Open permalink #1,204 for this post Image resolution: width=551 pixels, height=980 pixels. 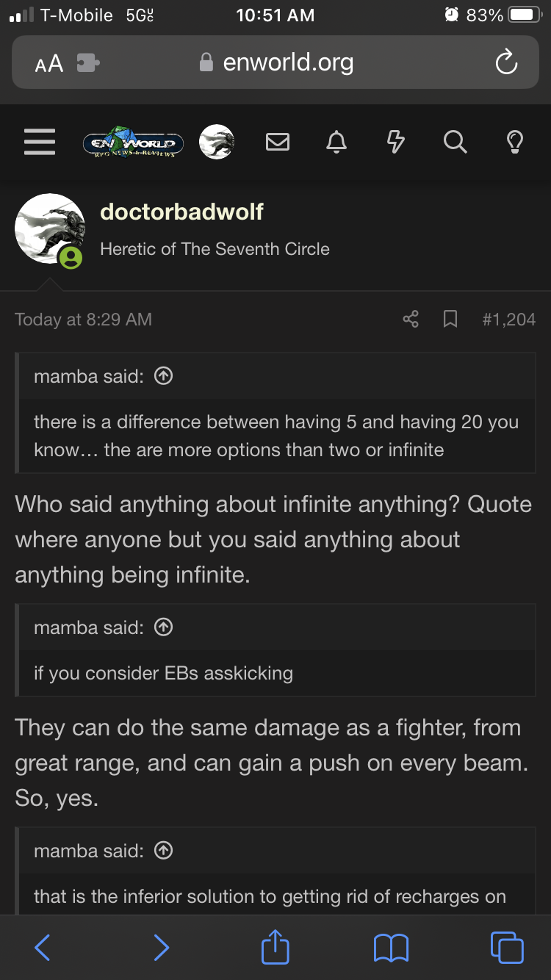point(510,319)
